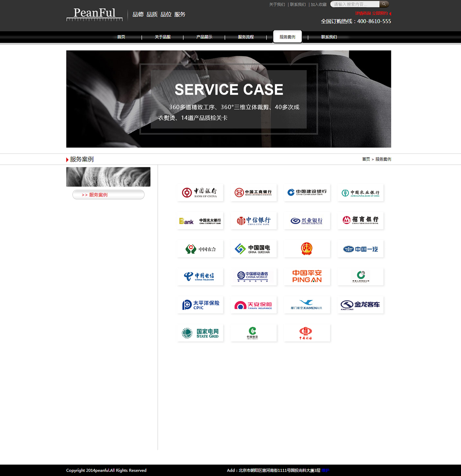This screenshot has height=476, width=461.
Task: Click the SERVICE CASE banner image
Action: pyautogui.click(x=229, y=99)
